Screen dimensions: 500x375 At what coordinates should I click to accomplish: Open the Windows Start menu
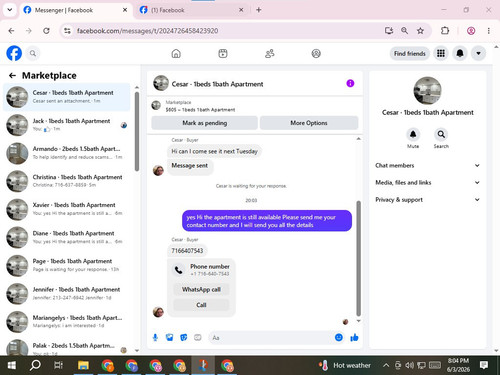[x=11, y=365]
